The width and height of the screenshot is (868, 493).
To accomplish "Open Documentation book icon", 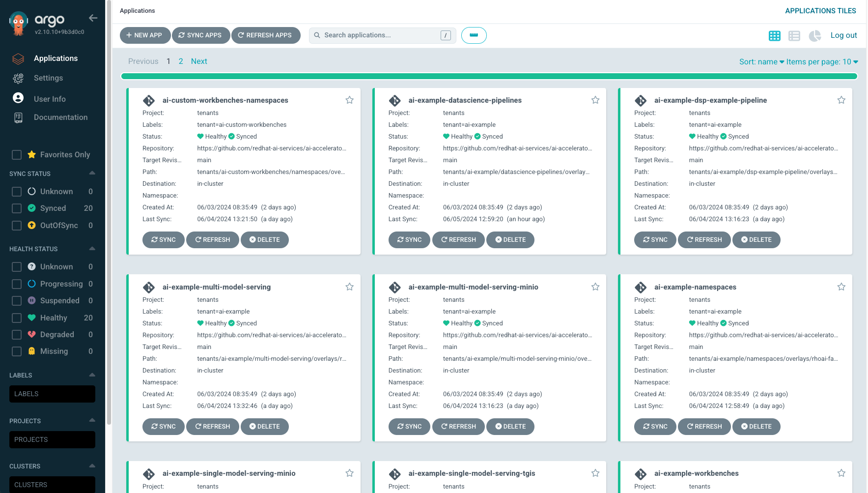I will 18,117.
